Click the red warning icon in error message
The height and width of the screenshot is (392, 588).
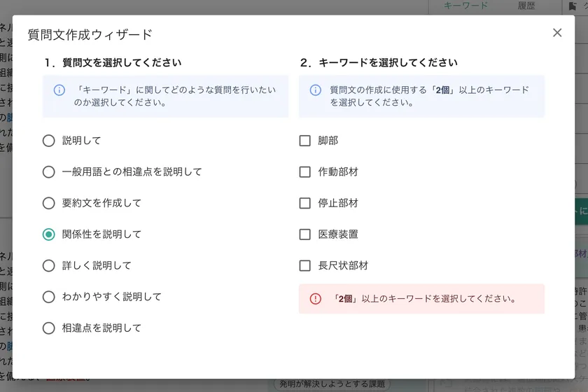click(x=316, y=299)
